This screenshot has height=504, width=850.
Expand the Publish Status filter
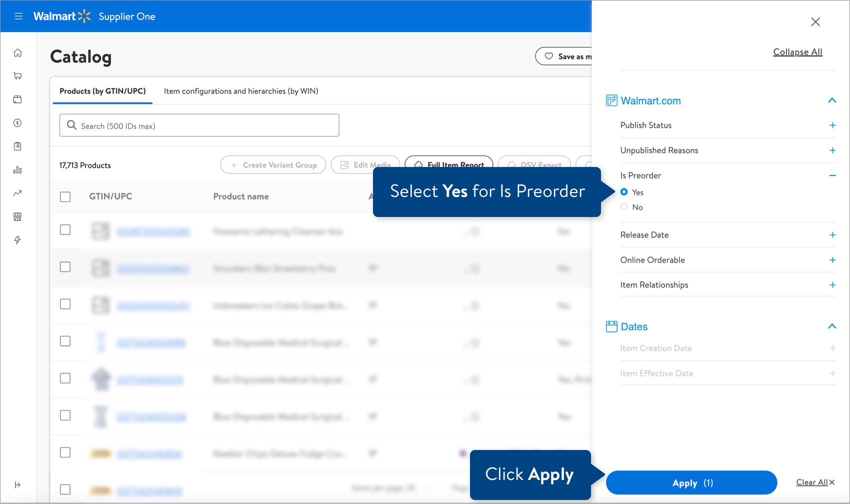(x=832, y=125)
